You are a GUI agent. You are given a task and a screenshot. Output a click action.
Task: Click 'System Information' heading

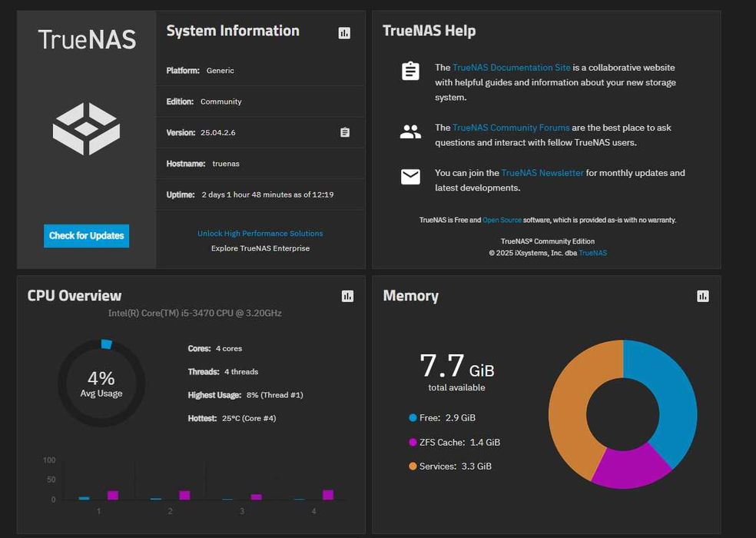(233, 31)
